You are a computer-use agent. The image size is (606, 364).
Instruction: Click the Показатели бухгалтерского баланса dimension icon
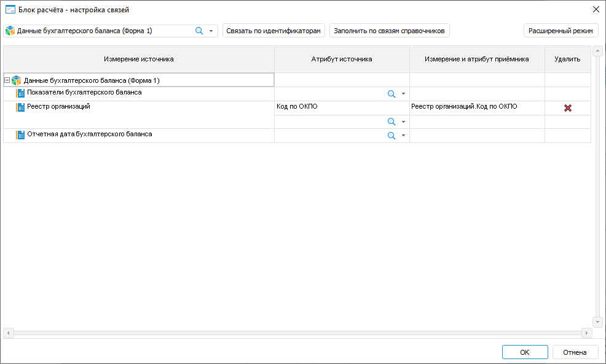[20, 93]
